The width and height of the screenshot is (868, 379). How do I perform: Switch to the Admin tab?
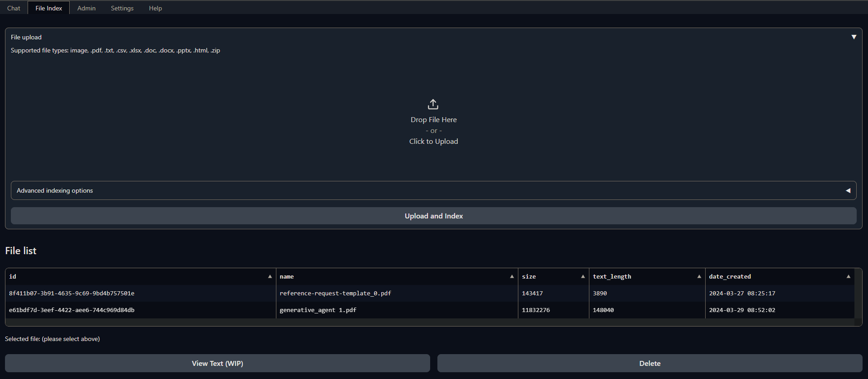click(x=86, y=8)
